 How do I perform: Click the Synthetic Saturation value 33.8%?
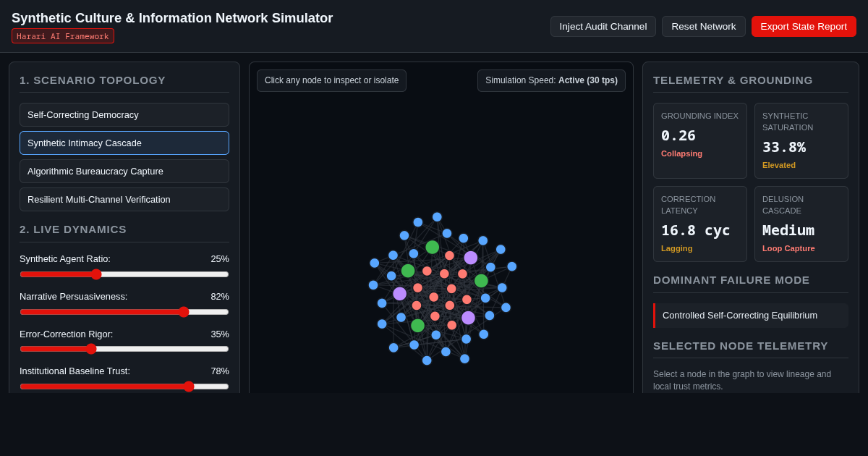[784, 147]
